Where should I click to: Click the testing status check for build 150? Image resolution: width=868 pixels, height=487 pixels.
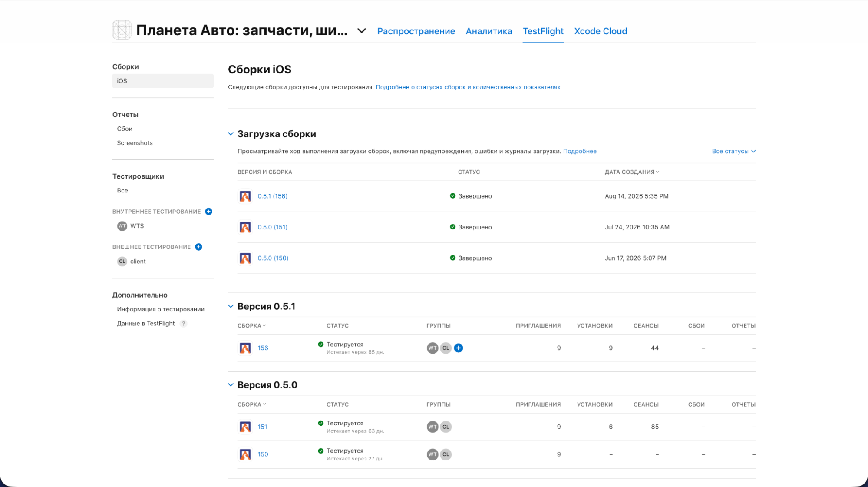320,451
